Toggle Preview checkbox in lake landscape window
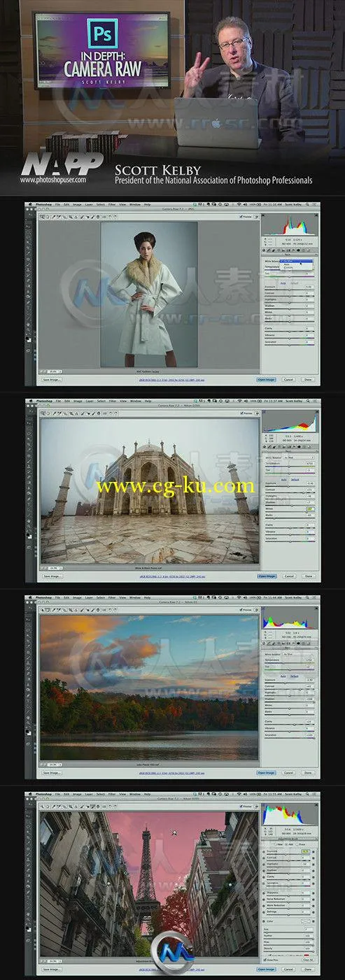 point(241,610)
